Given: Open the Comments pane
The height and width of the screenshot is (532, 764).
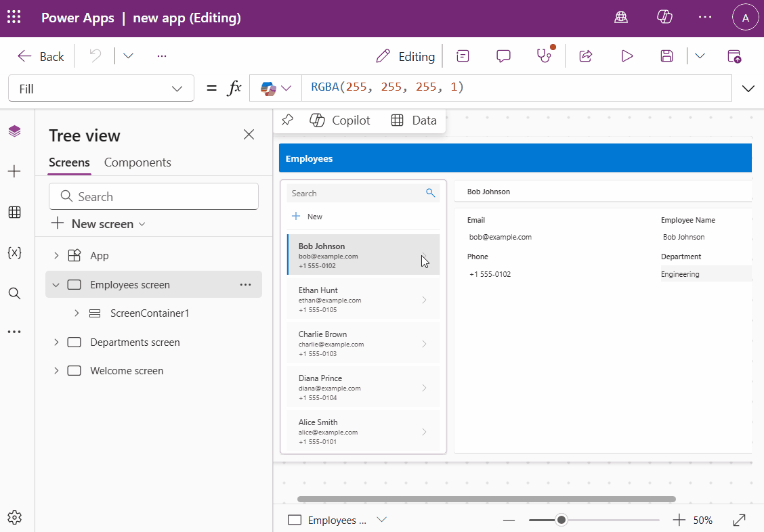Looking at the screenshot, I should (x=503, y=56).
